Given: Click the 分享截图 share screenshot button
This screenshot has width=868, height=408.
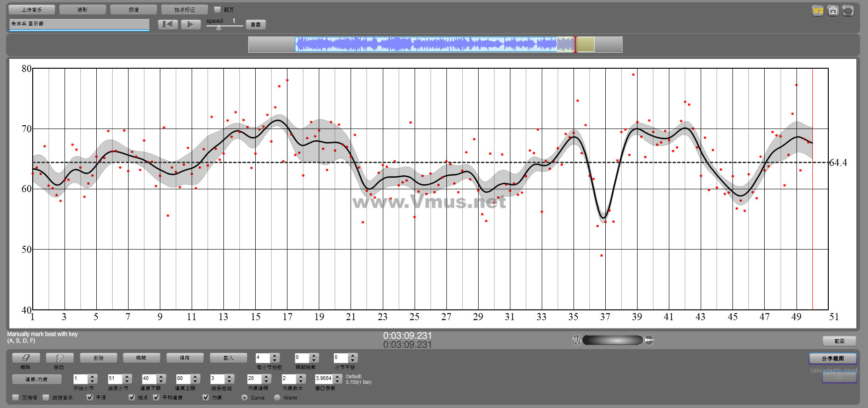Looking at the screenshot, I should point(832,358).
